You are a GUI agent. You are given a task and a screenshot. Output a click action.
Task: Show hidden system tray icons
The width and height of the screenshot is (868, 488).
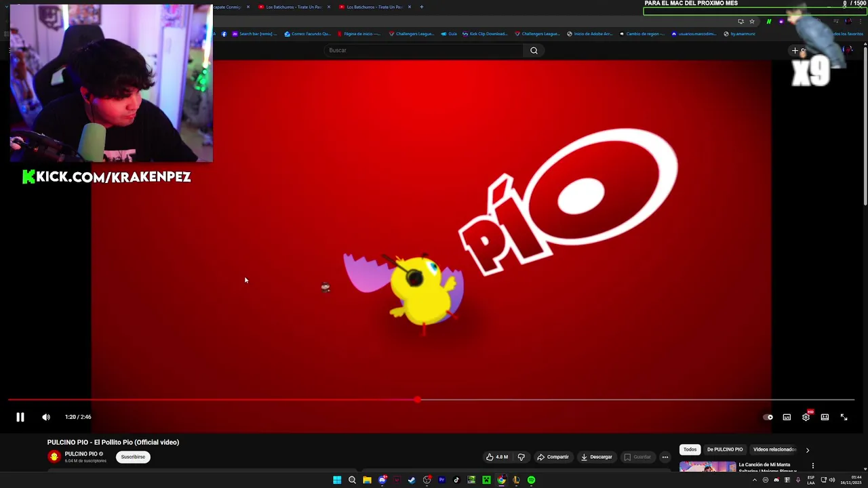click(754, 480)
